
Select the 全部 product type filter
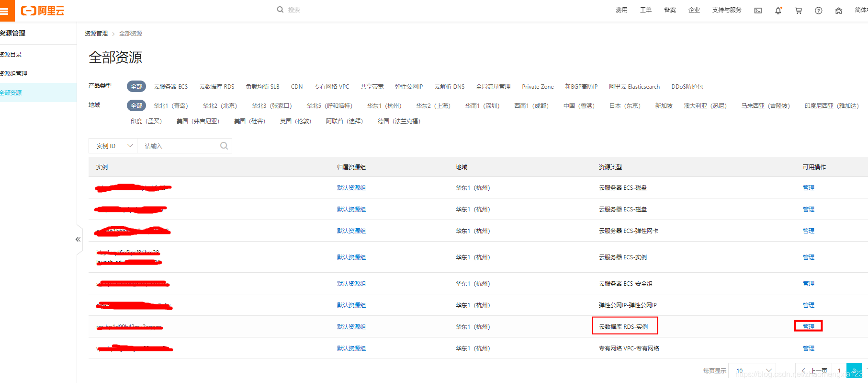click(x=136, y=86)
